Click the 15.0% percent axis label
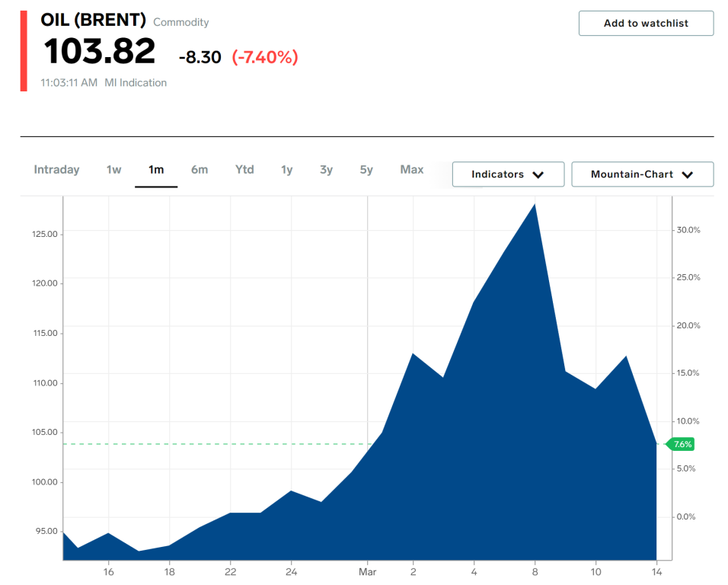This screenshot has width=728, height=585. tap(688, 372)
